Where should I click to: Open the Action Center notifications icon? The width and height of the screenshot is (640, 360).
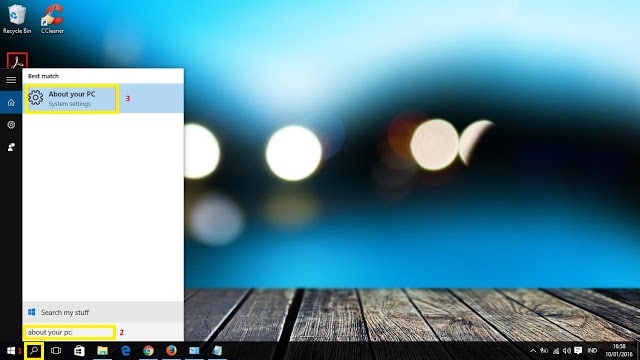[x=578, y=351]
